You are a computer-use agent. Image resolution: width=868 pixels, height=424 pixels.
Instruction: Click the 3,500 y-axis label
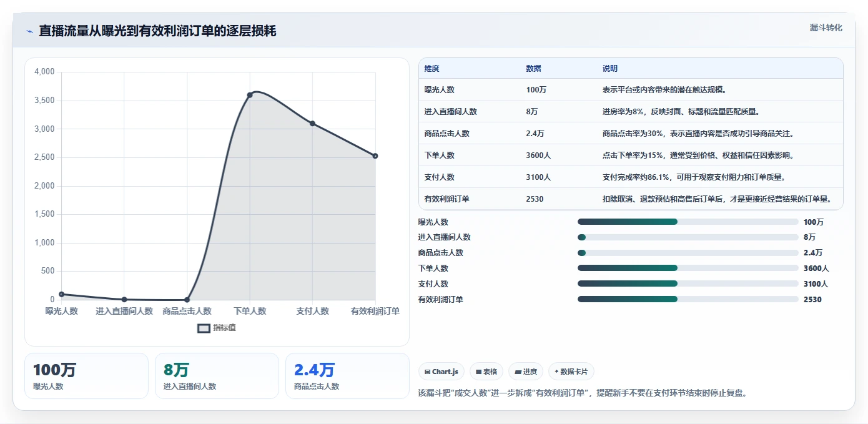(44, 101)
